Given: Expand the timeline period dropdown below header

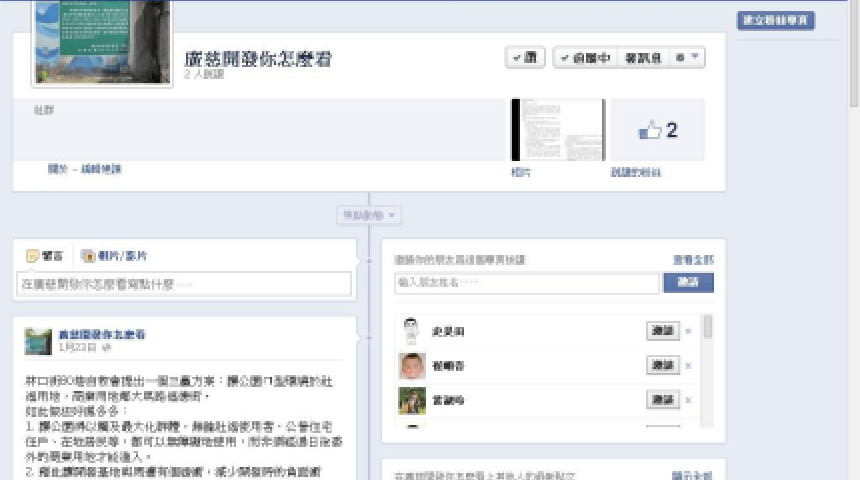Looking at the screenshot, I should point(370,215).
